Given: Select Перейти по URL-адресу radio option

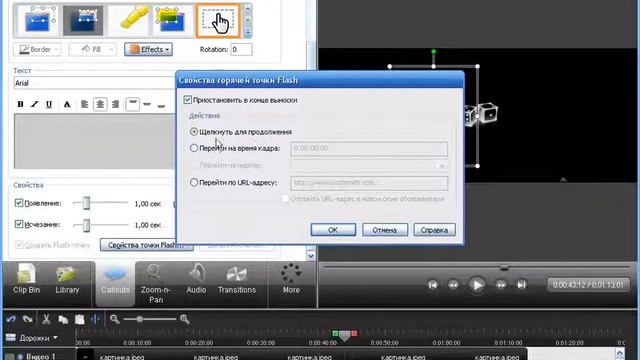Looking at the screenshot, I should [194, 182].
